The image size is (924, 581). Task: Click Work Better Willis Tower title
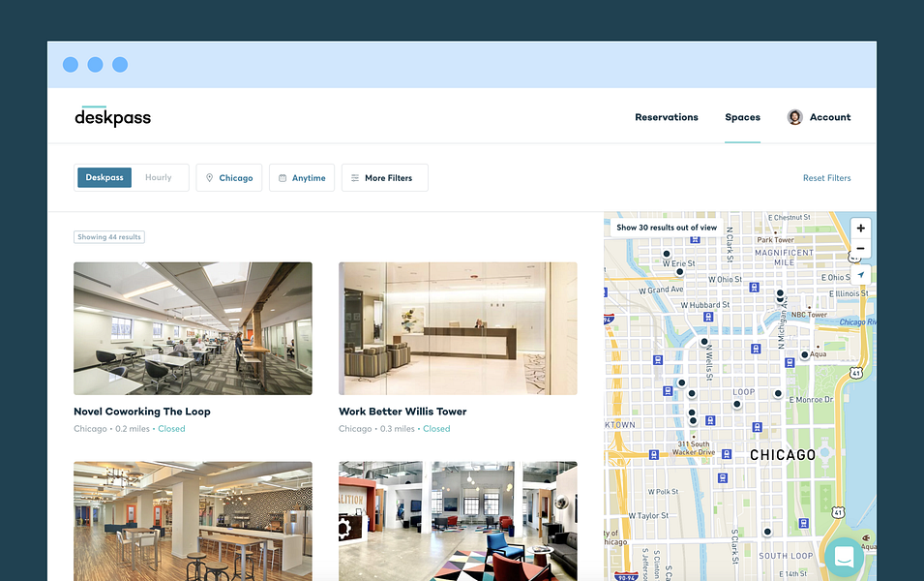point(402,412)
